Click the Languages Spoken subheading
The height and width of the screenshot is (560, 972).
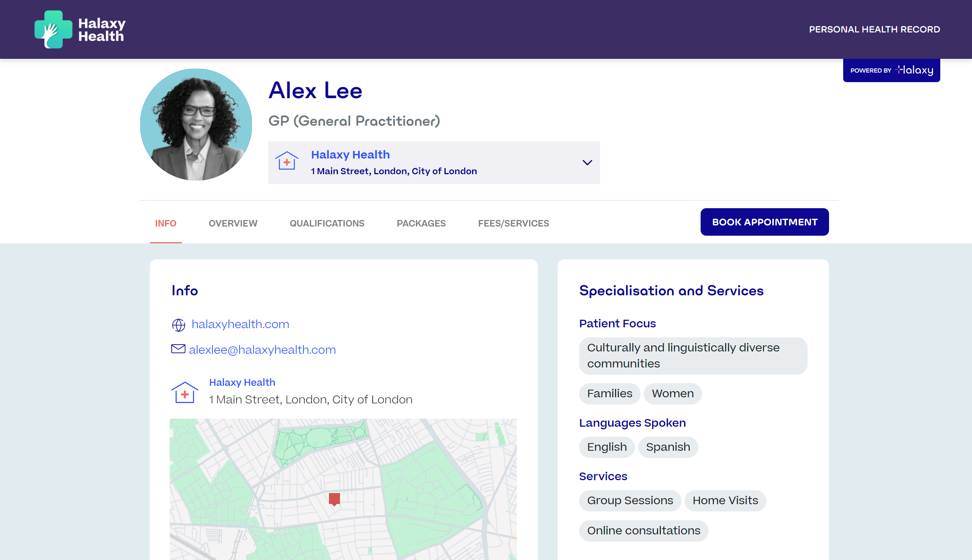633,423
